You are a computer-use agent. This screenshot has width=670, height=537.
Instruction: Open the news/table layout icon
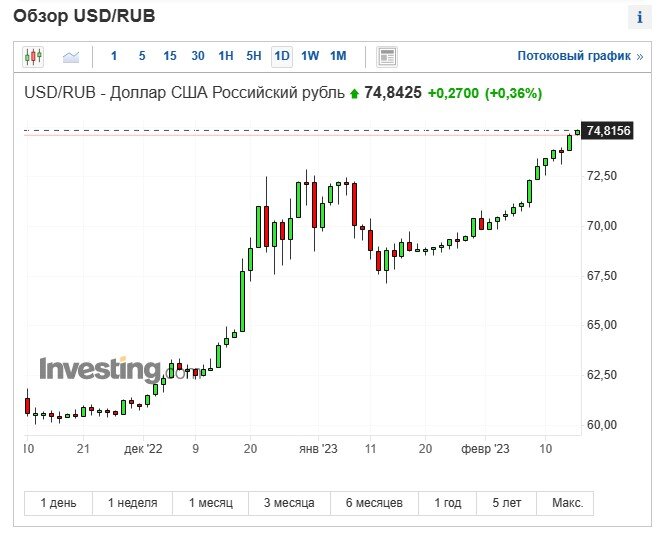pyautogui.click(x=387, y=56)
